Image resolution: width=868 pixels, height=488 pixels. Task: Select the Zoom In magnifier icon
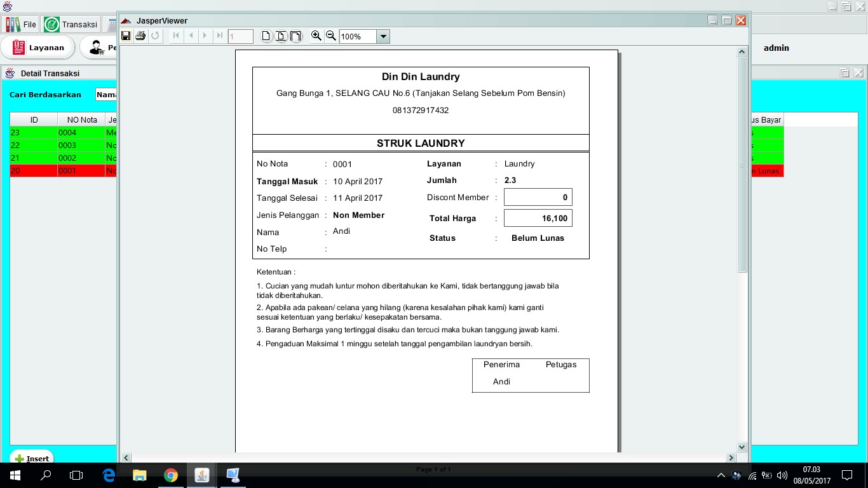[316, 36]
